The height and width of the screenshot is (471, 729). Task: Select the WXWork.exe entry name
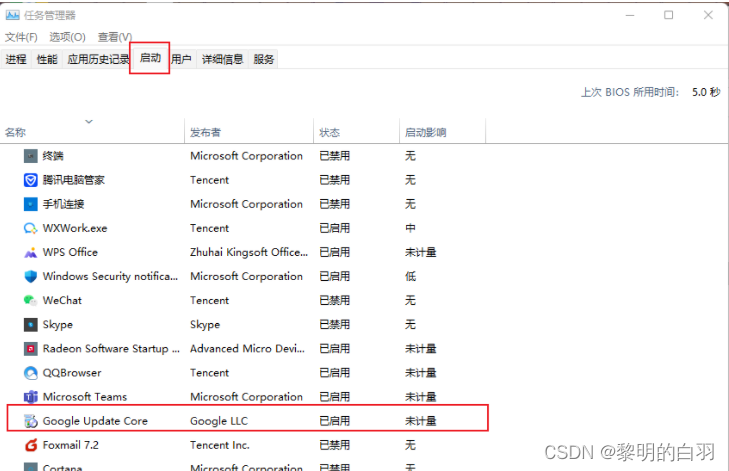point(75,228)
